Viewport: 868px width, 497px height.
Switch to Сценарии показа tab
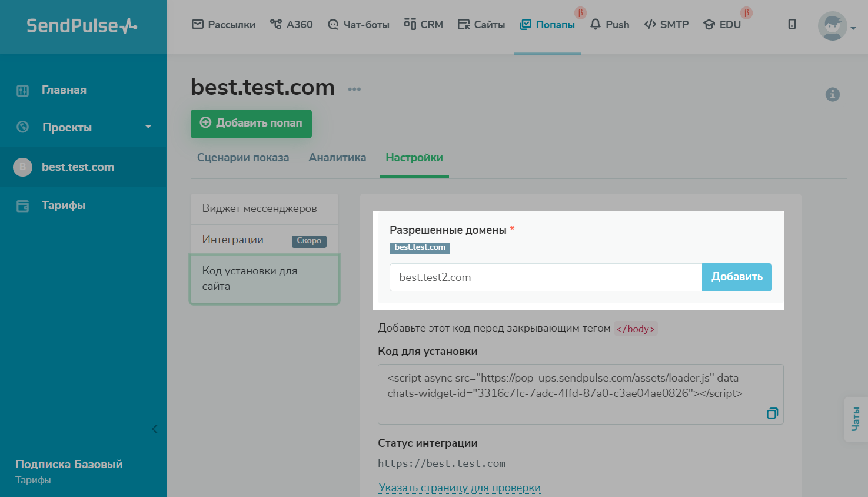[242, 158]
